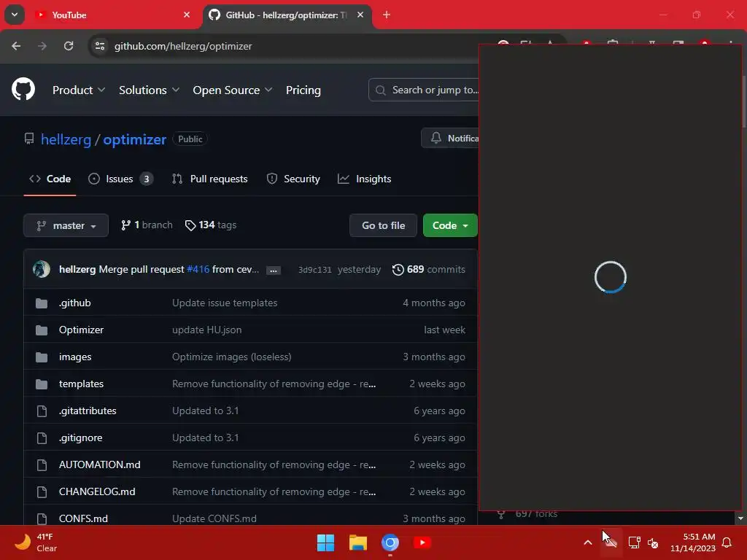View the 134 tags link
The image size is (747, 560).
click(211, 225)
